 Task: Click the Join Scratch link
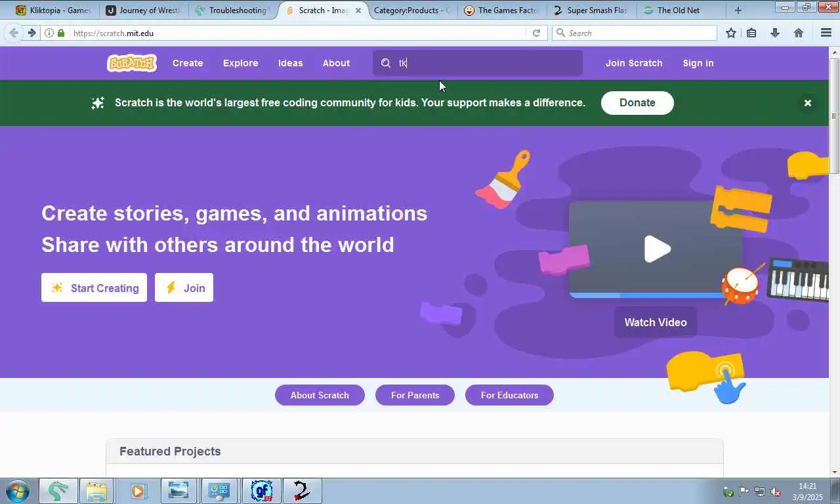pyautogui.click(x=634, y=63)
